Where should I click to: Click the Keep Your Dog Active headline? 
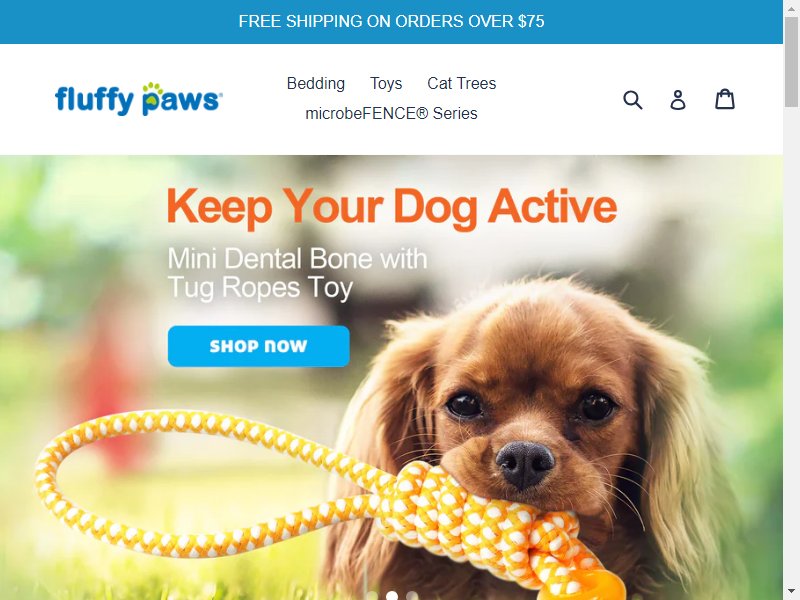coord(392,207)
